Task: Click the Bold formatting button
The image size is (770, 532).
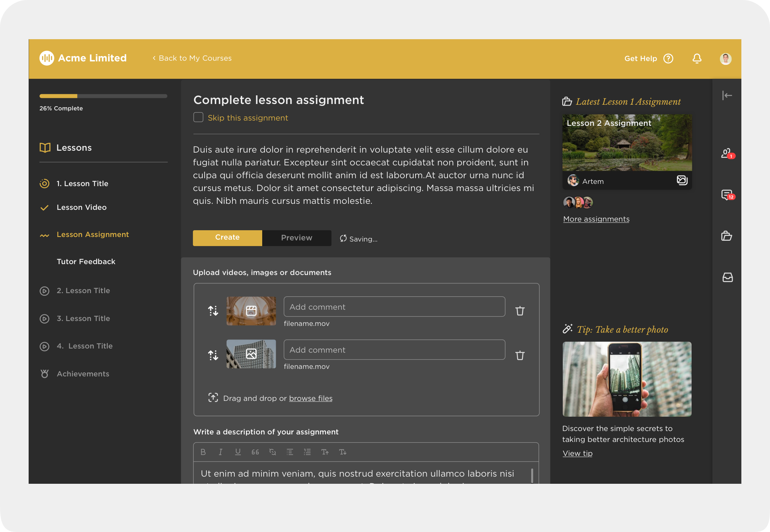Action: coord(203,452)
